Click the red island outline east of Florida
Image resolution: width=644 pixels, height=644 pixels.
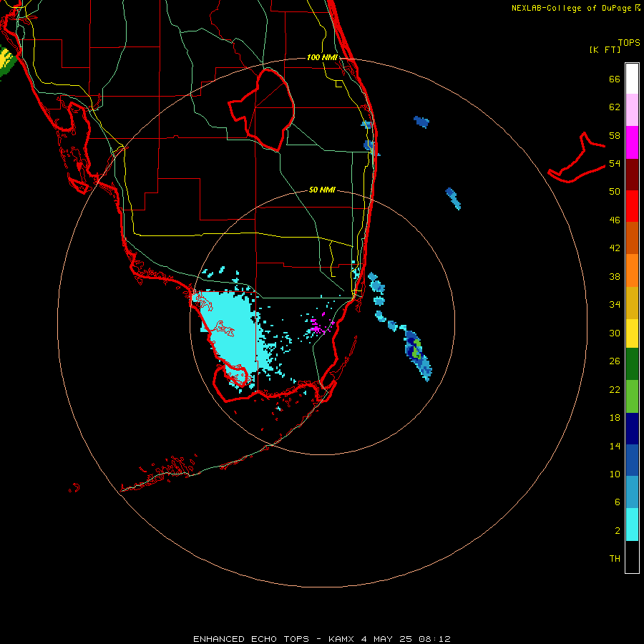576,159
